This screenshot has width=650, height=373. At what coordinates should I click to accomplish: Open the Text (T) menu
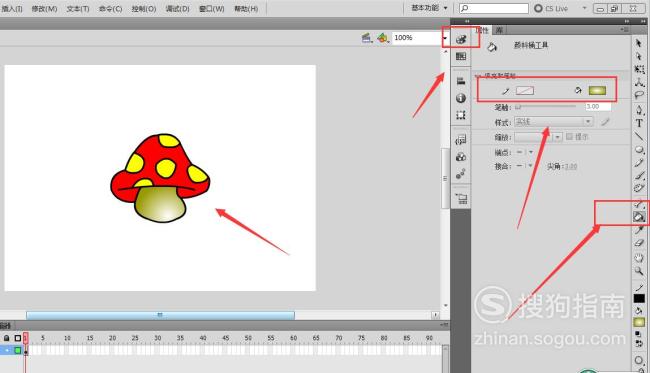point(78,8)
